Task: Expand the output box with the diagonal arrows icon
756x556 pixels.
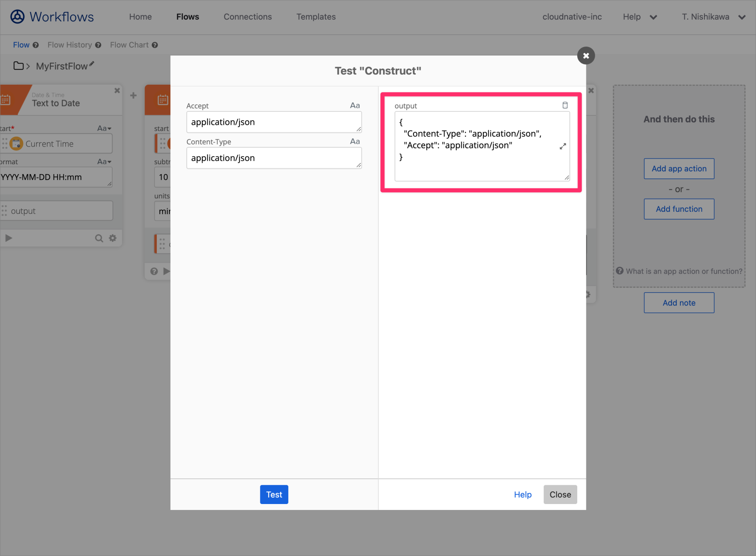Action: 563,146
